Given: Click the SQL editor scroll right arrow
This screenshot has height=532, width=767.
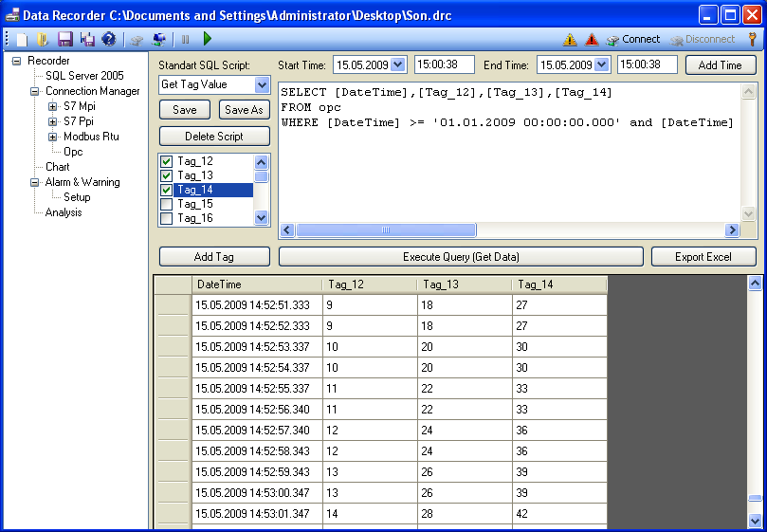Looking at the screenshot, I should pyautogui.click(x=732, y=229).
